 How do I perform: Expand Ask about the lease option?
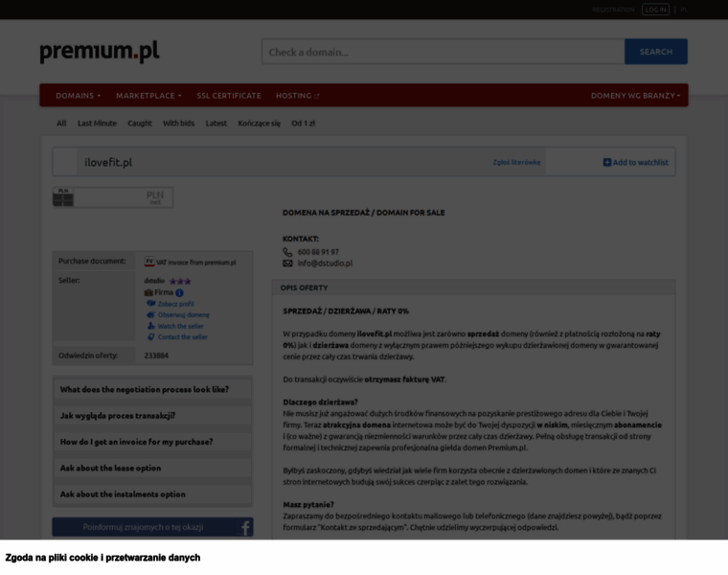[x=152, y=469]
